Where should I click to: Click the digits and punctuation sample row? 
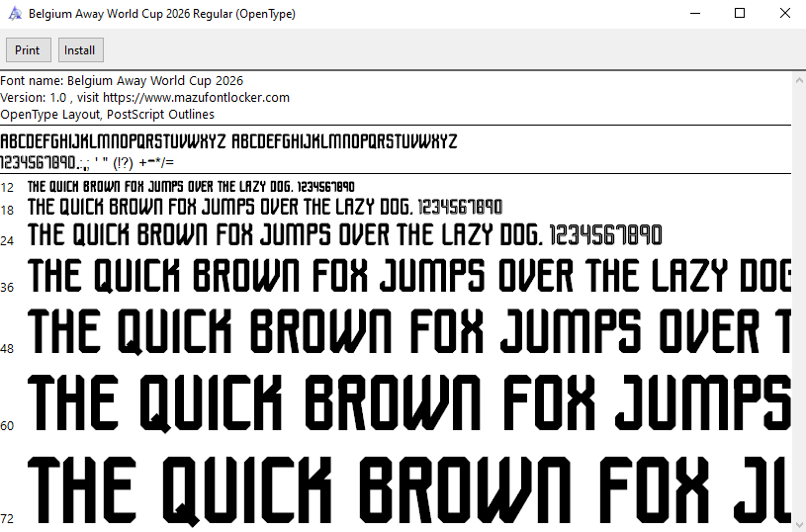[x=87, y=162]
